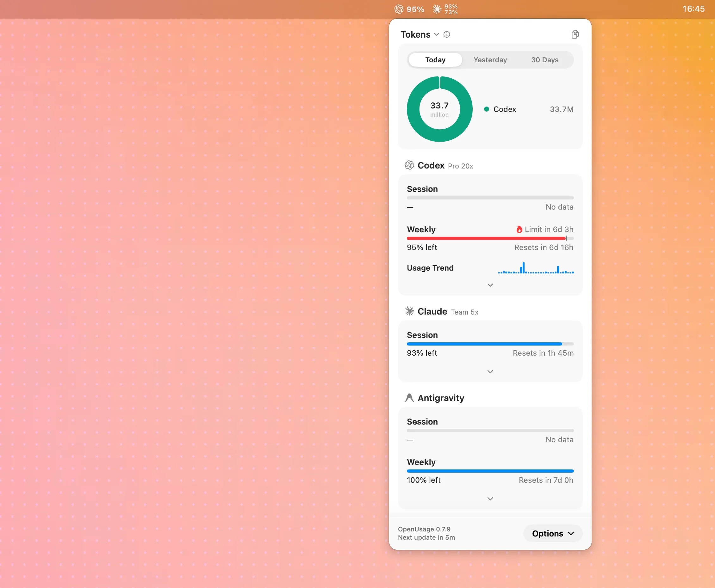Open the Tokens dropdown chevron
The image size is (715, 588).
tap(437, 34)
